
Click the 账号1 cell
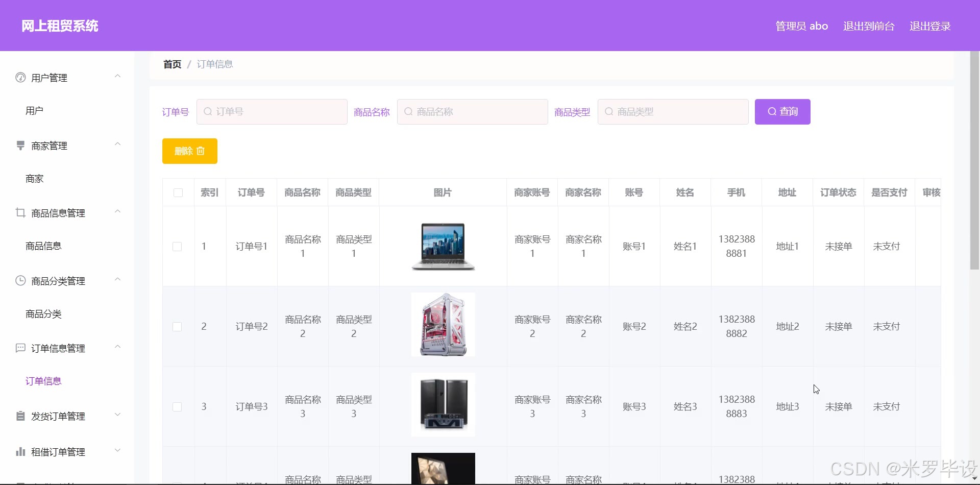pos(634,247)
